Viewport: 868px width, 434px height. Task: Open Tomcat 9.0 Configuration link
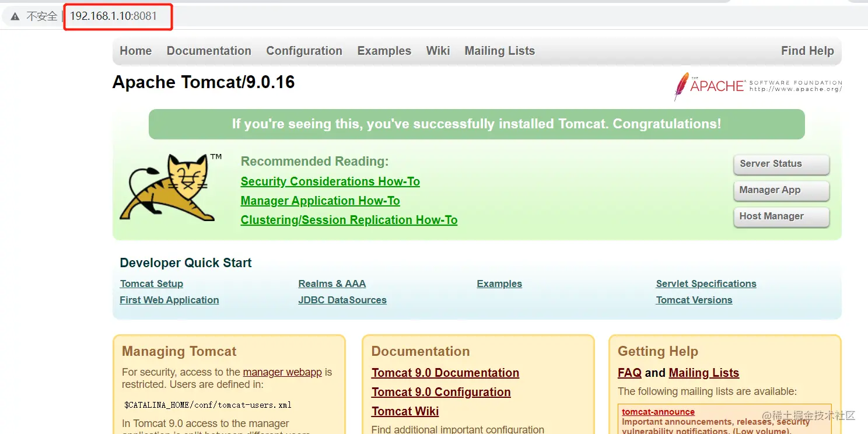(441, 392)
